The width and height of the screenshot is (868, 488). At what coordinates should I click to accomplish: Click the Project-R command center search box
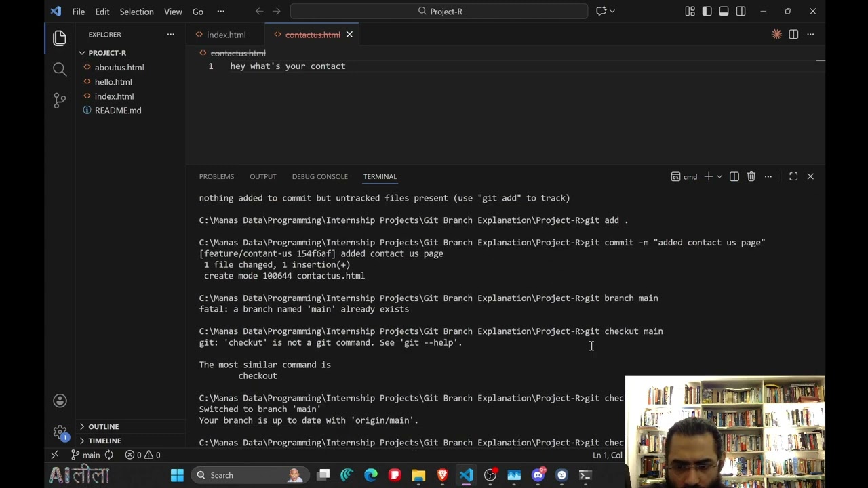tap(439, 11)
